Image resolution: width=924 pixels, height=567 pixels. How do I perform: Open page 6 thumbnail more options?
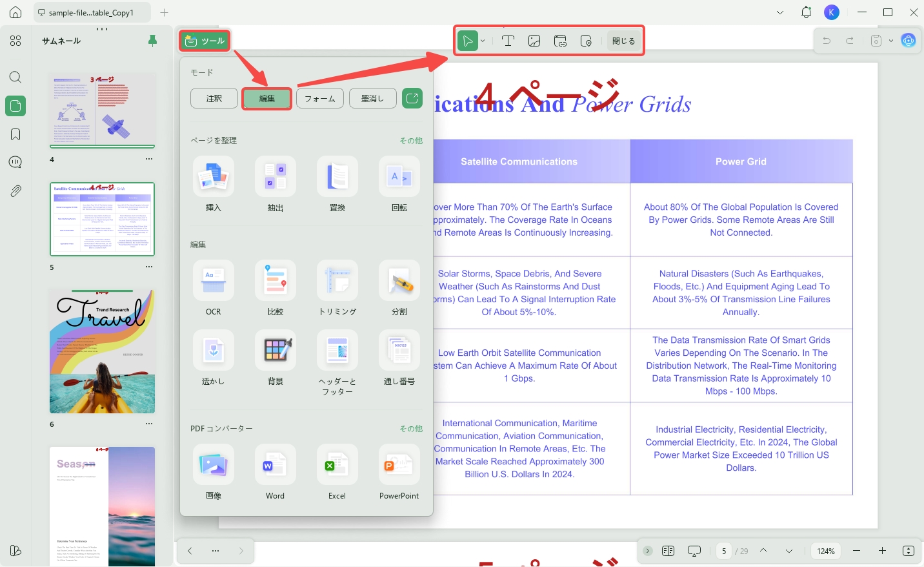tap(149, 424)
